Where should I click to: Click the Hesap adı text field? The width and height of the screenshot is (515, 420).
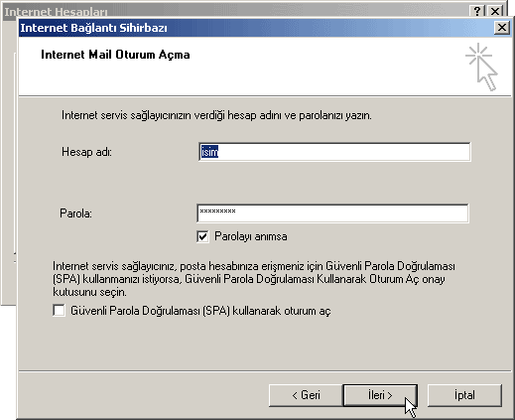[334, 152]
